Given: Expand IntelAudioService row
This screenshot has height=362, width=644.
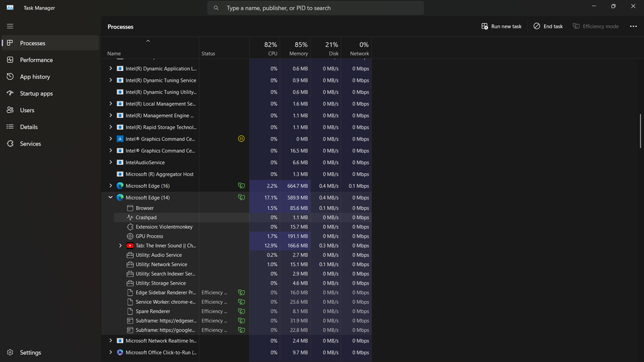Looking at the screenshot, I should [110, 162].
